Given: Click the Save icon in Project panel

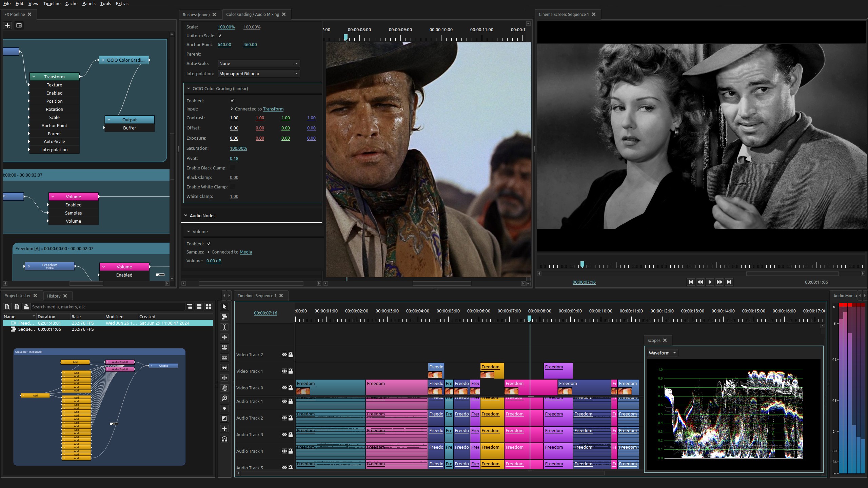Looking at the screenshot, I should (26, 307).
